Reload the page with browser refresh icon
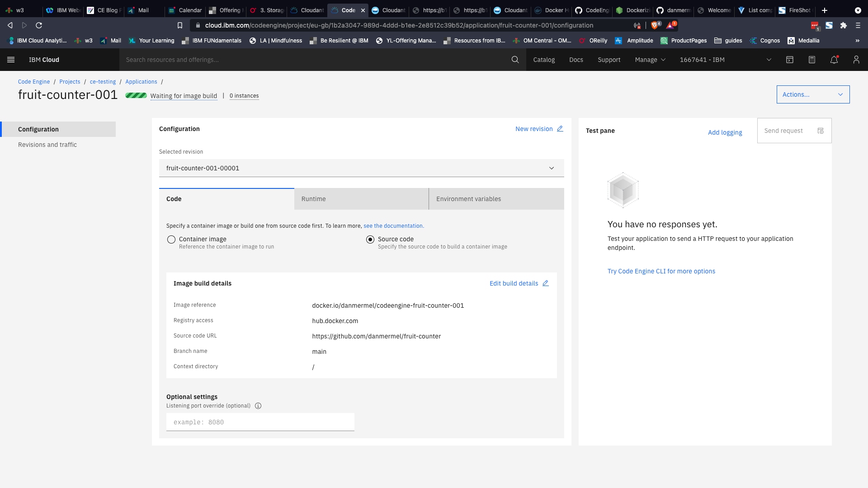868x488 pixels. (39, 25)
